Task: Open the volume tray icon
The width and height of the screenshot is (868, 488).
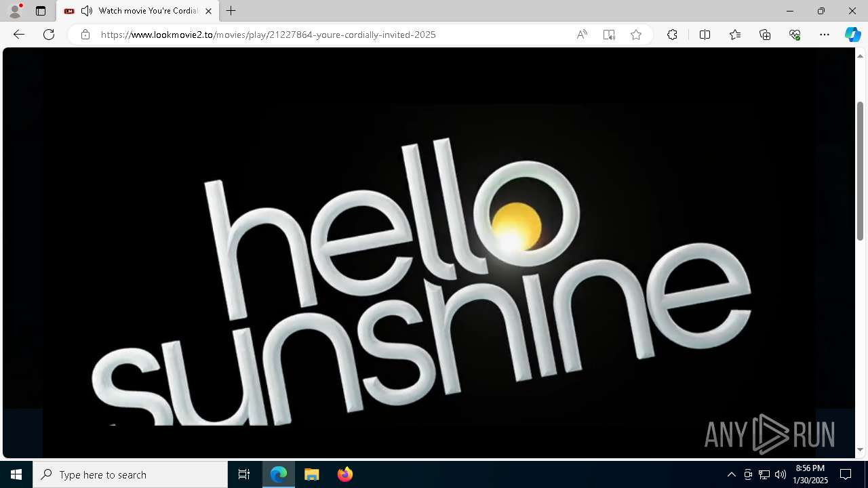Action: click(781, 474)
